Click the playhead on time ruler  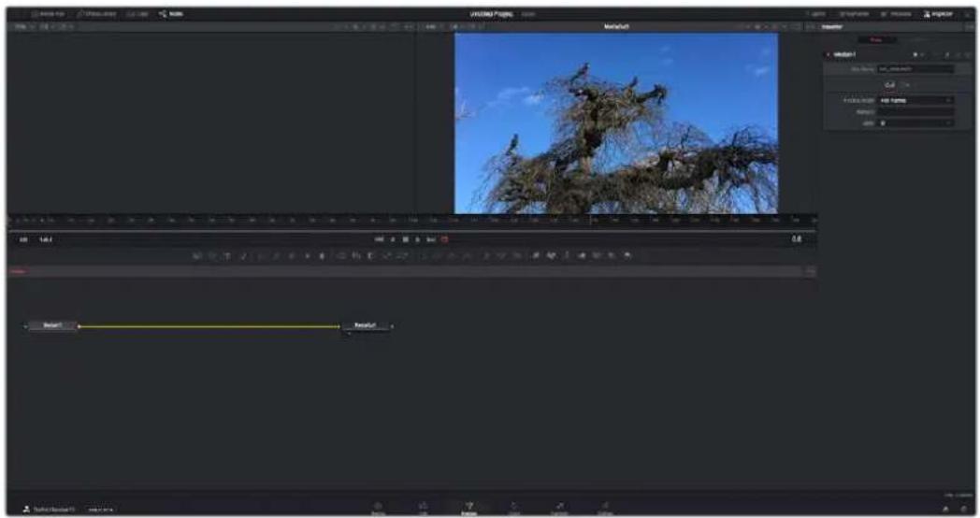pyautogui.click(x=591, y=220)
